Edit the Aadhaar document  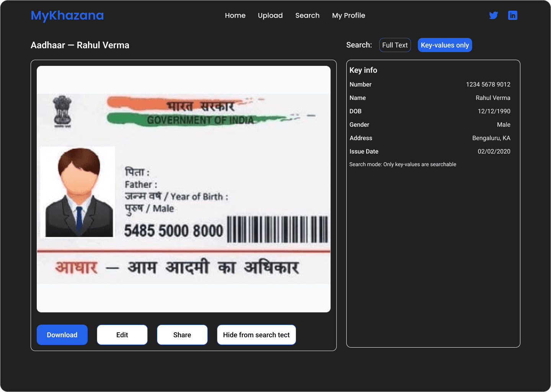[x=122, y=335]
